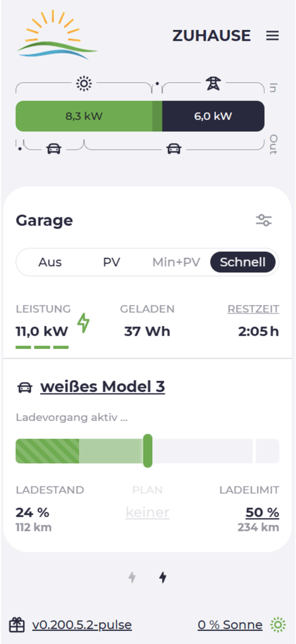This screenshot has height=644, width=296.
Task: Select Min+PV charging mode
Action: [x=176, y=262]
